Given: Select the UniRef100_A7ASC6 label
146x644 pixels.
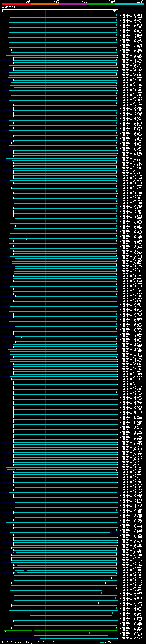Looking at the screenshot, I should [131, 550].
